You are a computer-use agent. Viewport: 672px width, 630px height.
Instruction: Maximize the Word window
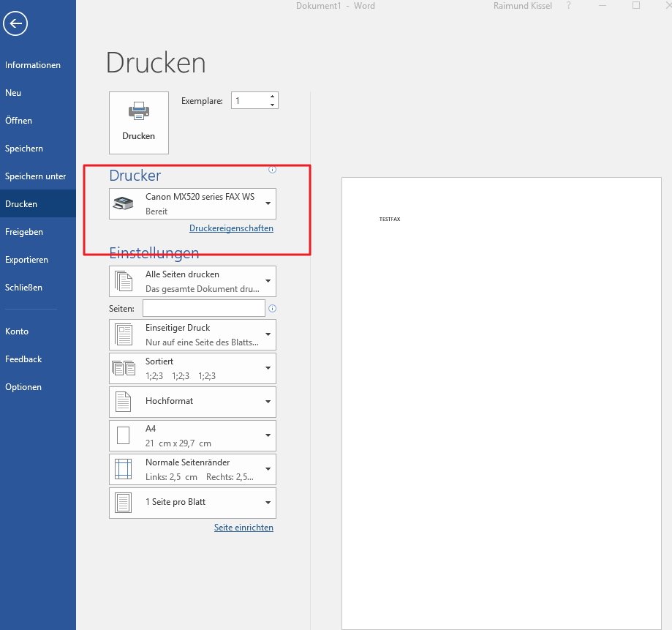point(636,6)
